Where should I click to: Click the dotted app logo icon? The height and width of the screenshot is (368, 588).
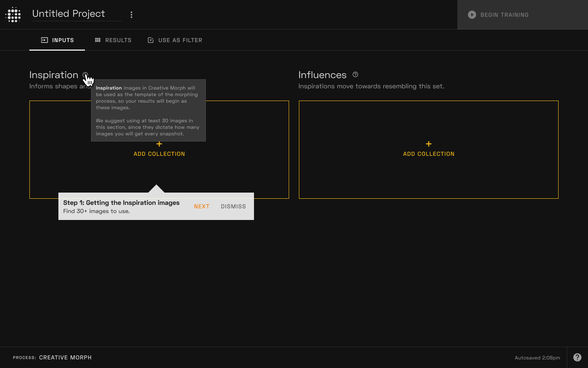pos(13,15)
